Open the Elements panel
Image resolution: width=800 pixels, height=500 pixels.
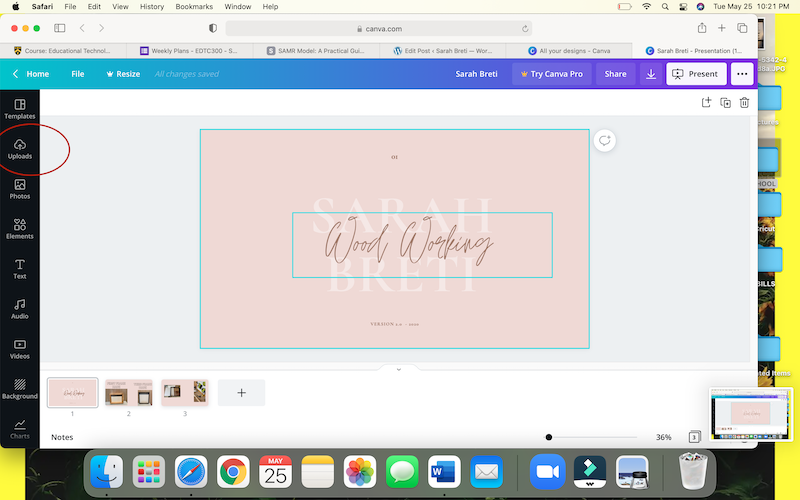click(x=19, y=229)
